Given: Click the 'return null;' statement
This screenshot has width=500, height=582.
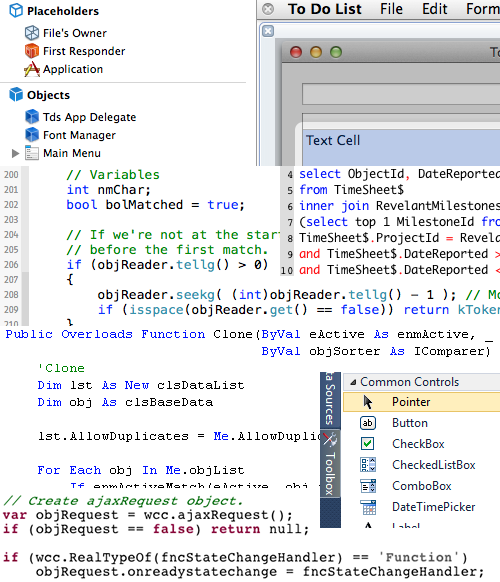Looking at the screenshot, I should click(260, 529).
